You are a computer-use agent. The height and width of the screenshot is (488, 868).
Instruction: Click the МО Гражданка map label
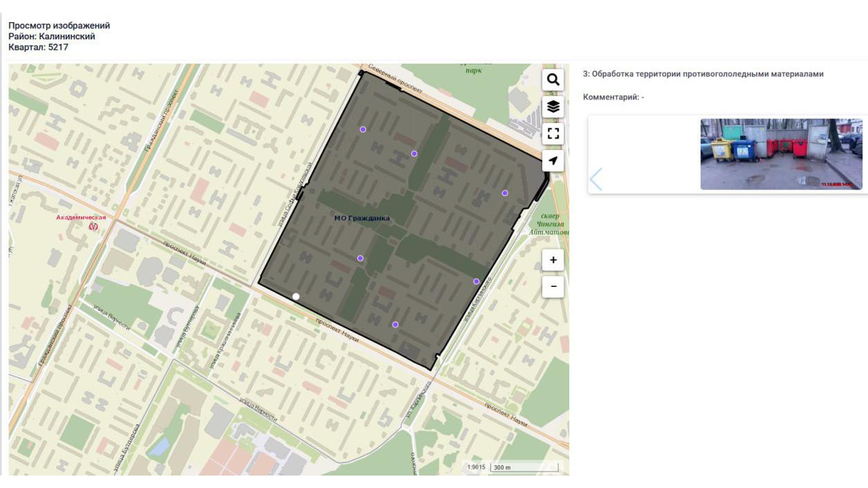[362, 218]
